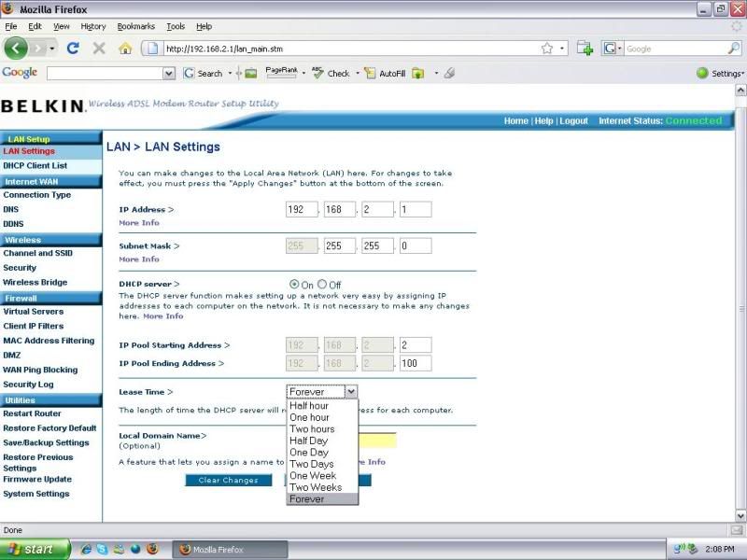Bookmark this page with the star icon
The width and height of the screenshot is (747, 560).
[547, 49]
